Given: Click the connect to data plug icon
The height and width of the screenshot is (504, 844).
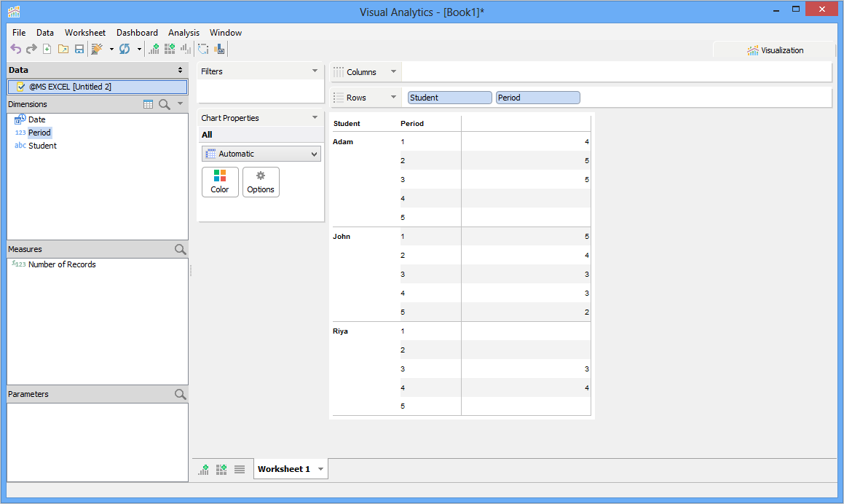Looking at the screenshot, I should click(x=97, y=49).
